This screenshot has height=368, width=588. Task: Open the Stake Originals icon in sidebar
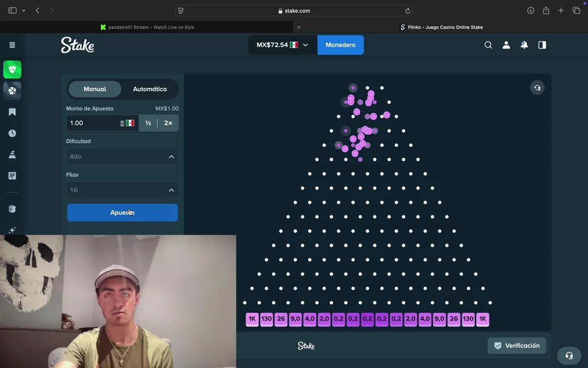pyautogui.click(x=12, y=209)
